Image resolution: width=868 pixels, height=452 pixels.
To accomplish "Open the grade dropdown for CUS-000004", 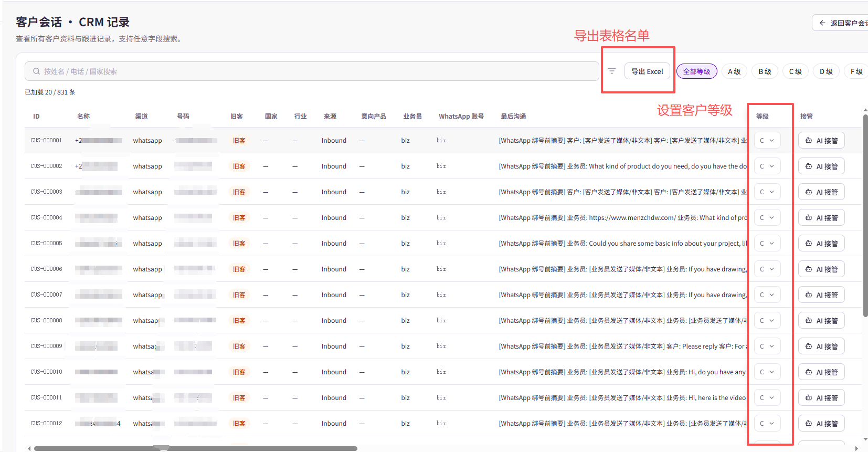I will click(x=767, y=218).
